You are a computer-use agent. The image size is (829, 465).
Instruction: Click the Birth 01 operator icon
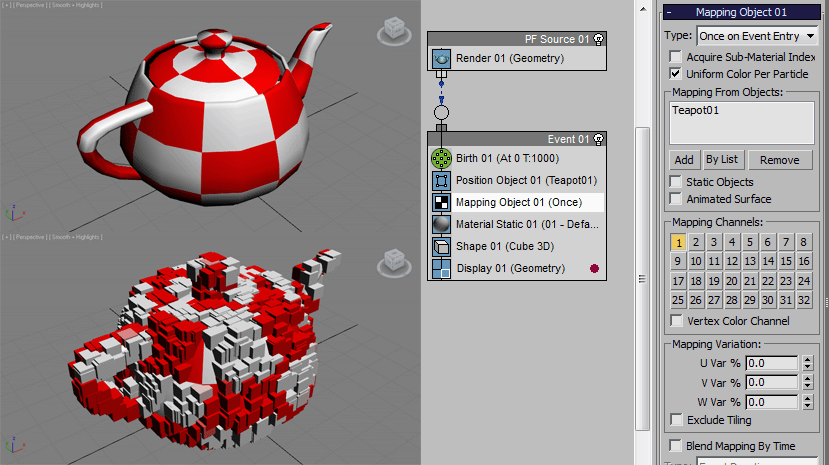pos(441,158)
